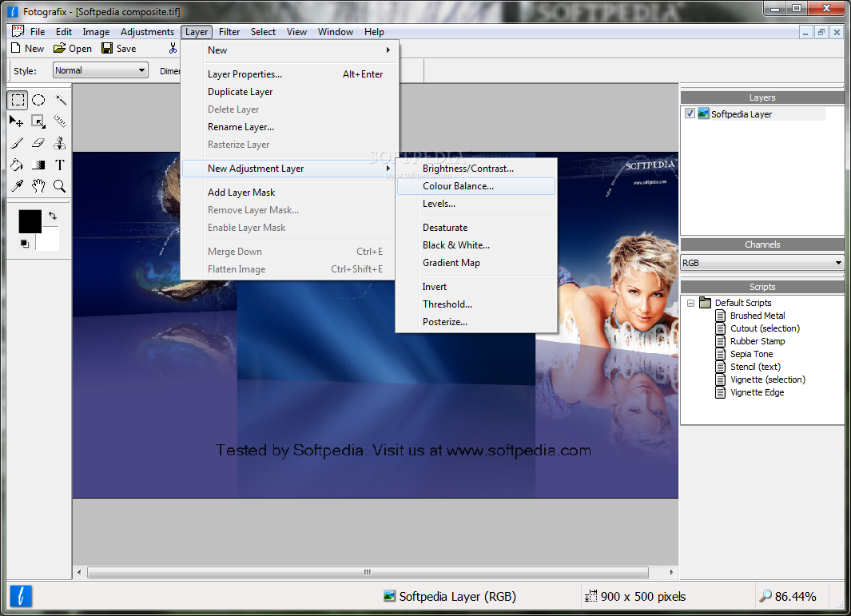The image size is (851, 616).
Task: Select the Eyedropper colour picker tool
Action: 17,187
